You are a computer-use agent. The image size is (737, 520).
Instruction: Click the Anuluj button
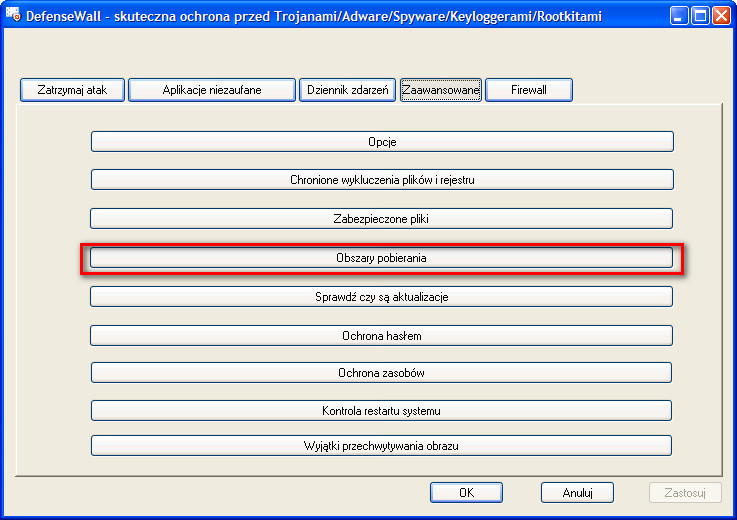pos(577,492)
